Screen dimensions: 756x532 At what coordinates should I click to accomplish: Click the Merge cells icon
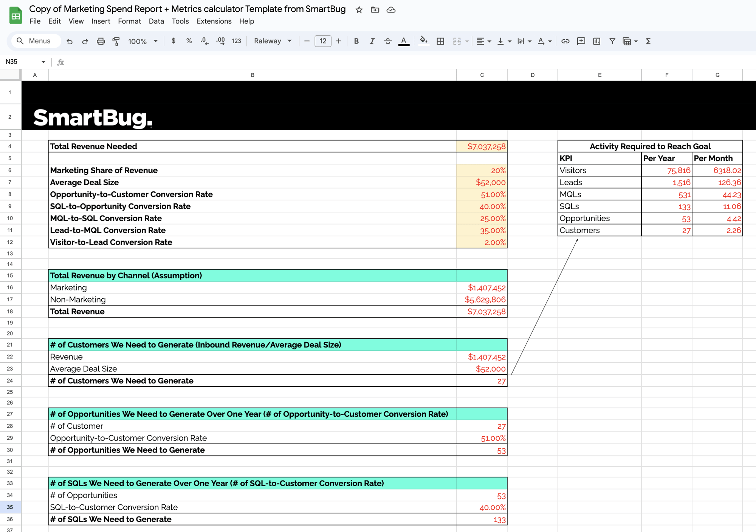(457, 41)
